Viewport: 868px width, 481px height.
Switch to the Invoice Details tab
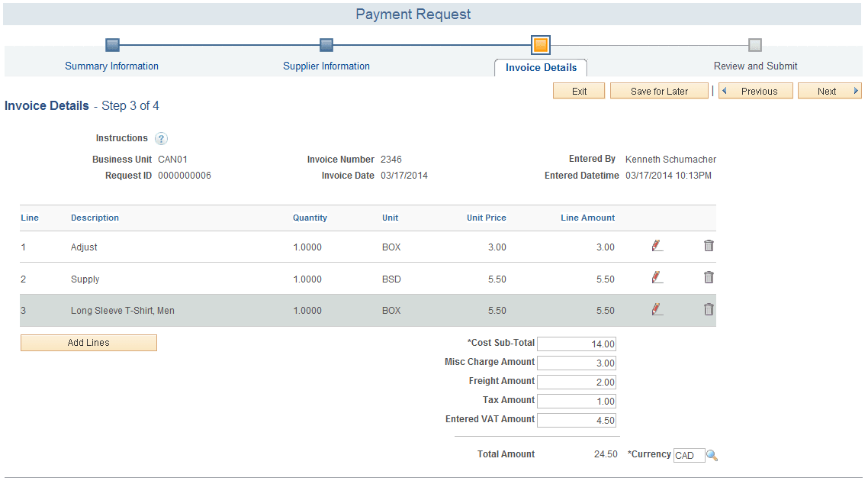click(x=540, y=67)
